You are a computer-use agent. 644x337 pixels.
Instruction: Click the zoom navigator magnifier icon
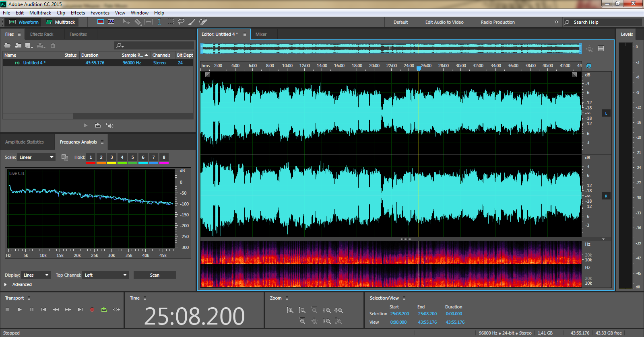[x=590, y=49]
